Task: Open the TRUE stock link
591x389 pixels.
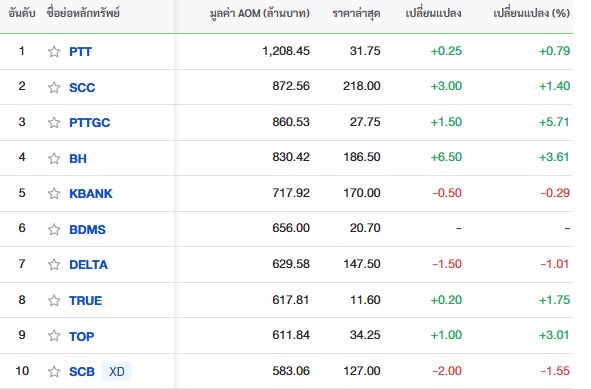Action: pyautogui.click(x=86, y=301)
